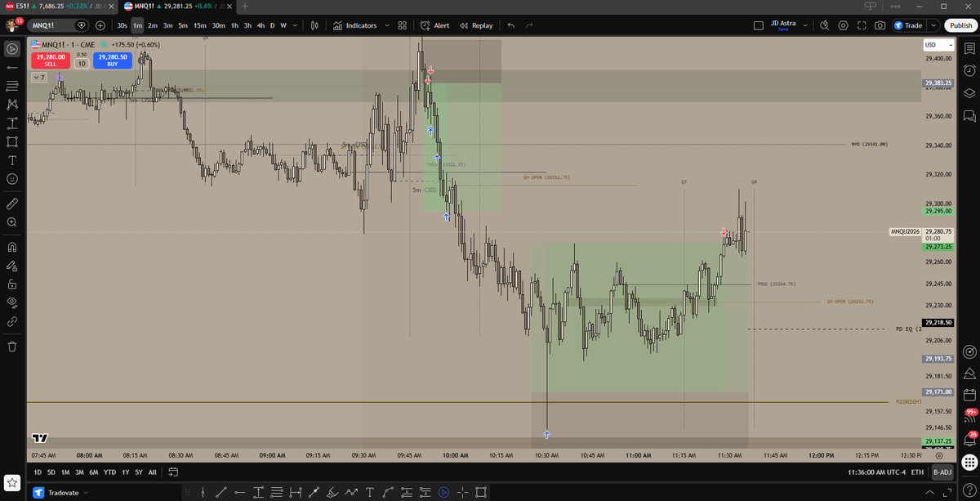
Task: Open indicator templates grid icon
Action: click(x=403, y=25)
